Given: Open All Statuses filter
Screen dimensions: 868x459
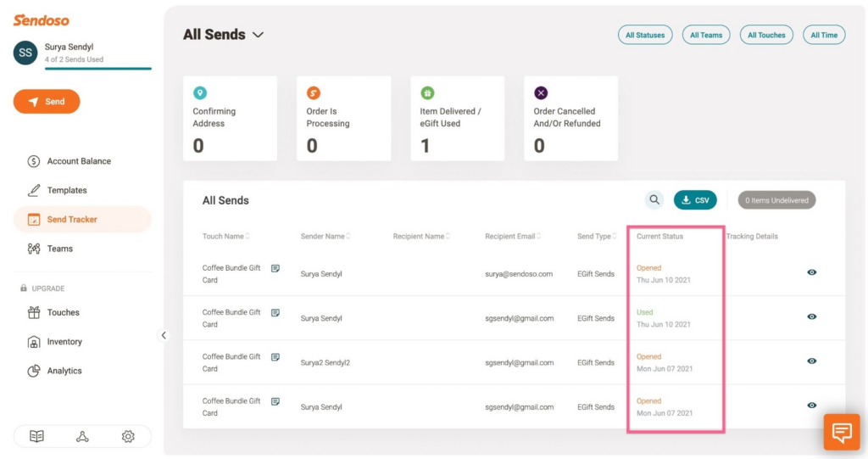Looking at the screenshot, I should click(645, 35).
